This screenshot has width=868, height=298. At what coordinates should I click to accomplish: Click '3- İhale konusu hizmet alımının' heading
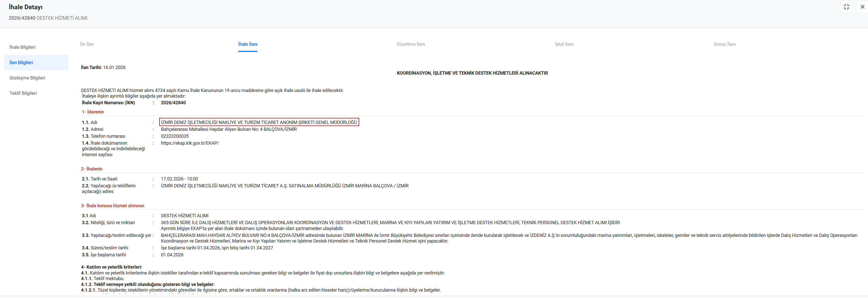pyautogui.click(x=112, y=206)
